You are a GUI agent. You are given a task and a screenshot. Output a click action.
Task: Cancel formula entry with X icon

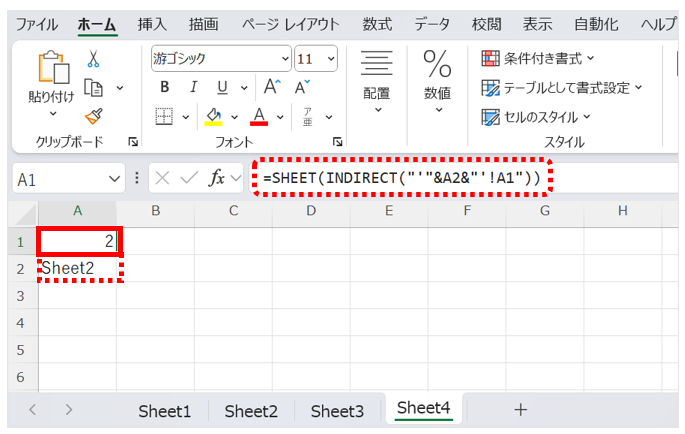coord(163,178)
